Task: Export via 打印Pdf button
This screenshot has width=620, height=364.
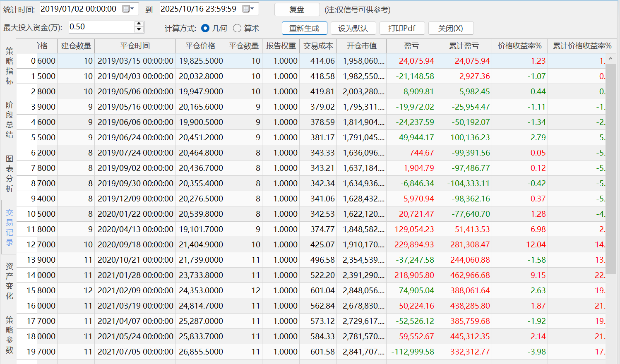Action: click(x=401, y=28)
